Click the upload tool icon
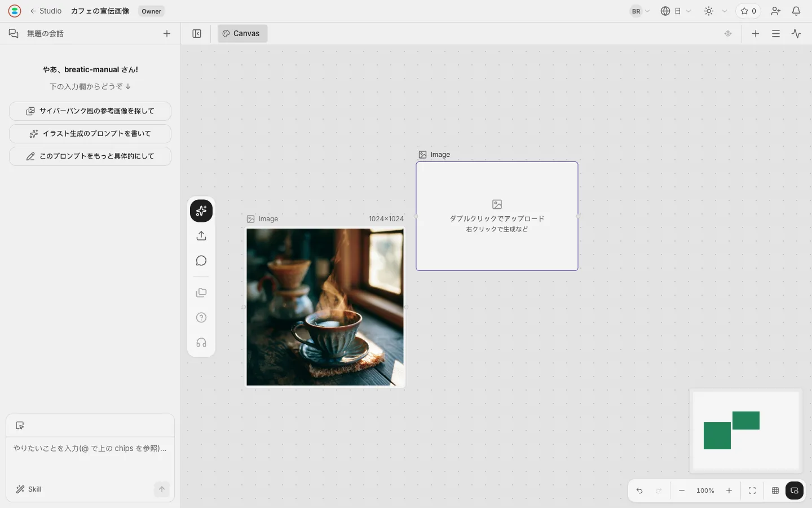The height and width of the screenshot is (508, 812). click(201, 236)
